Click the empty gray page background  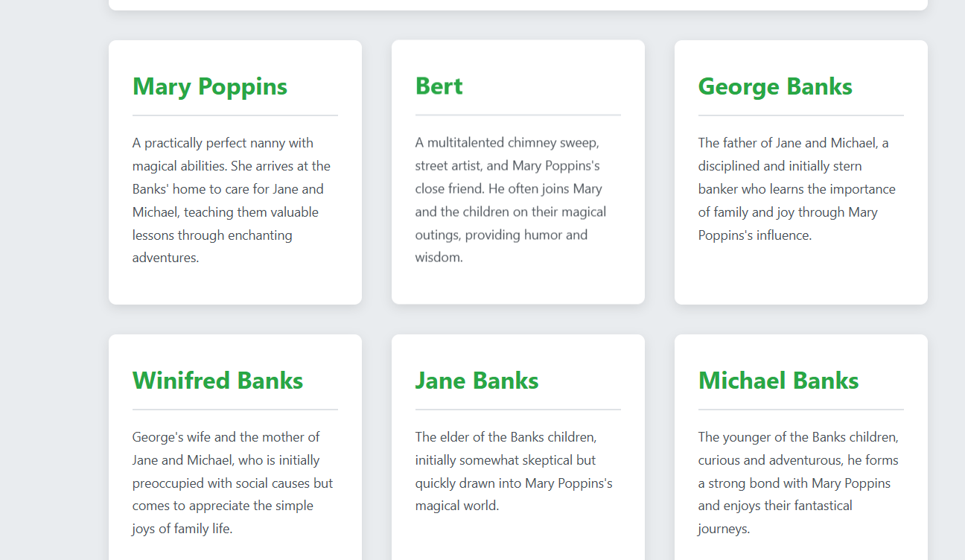click(52, 298)
